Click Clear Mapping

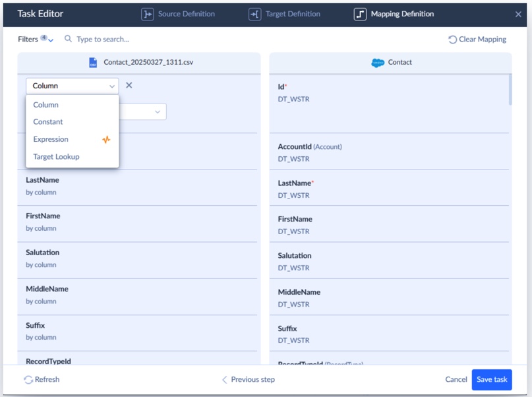[x=477, y=40]
